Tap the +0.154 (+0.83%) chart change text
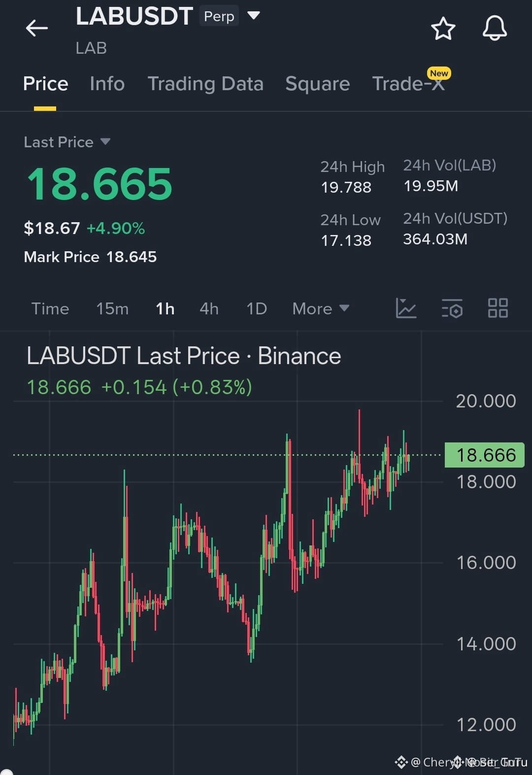The image size is (532, 775). [176, 387]
